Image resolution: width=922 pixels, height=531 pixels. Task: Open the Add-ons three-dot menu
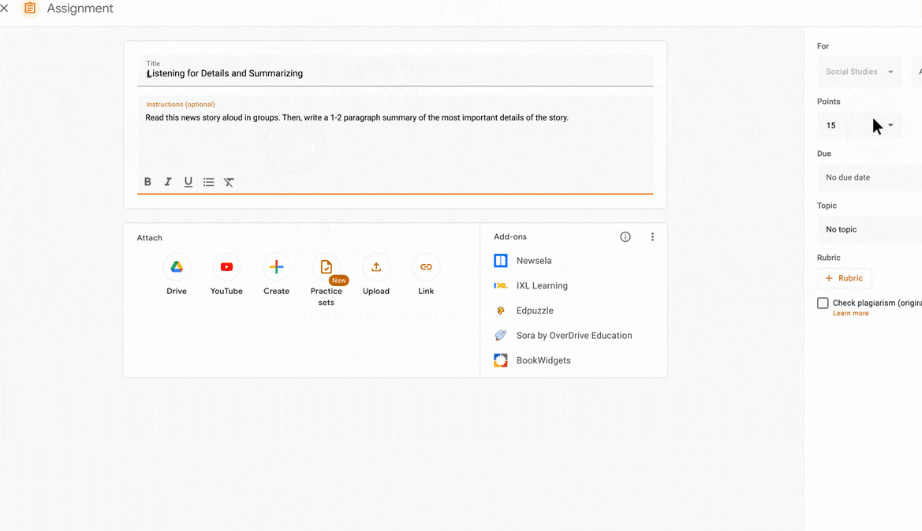[x=652, y=236]
